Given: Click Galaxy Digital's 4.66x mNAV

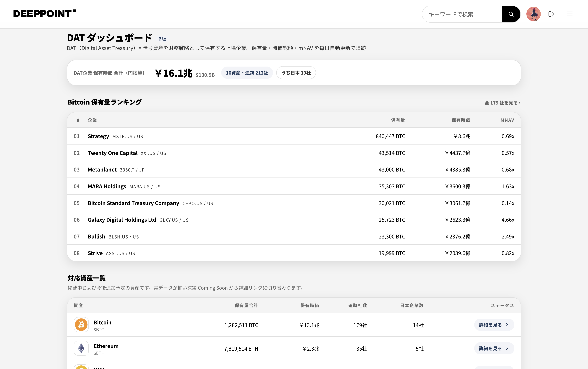Looking at the screenshot, I should [x=508, y=220].
